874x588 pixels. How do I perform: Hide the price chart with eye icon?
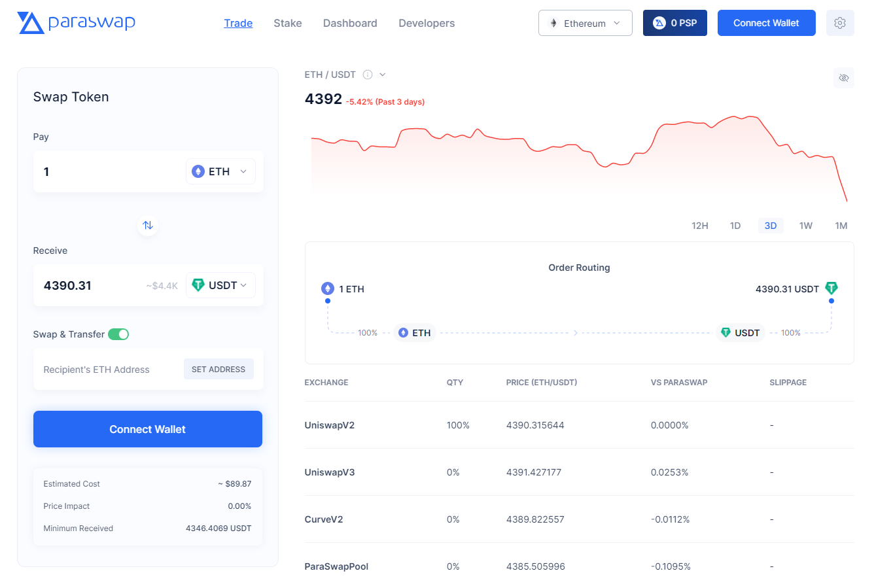(844, 78)
